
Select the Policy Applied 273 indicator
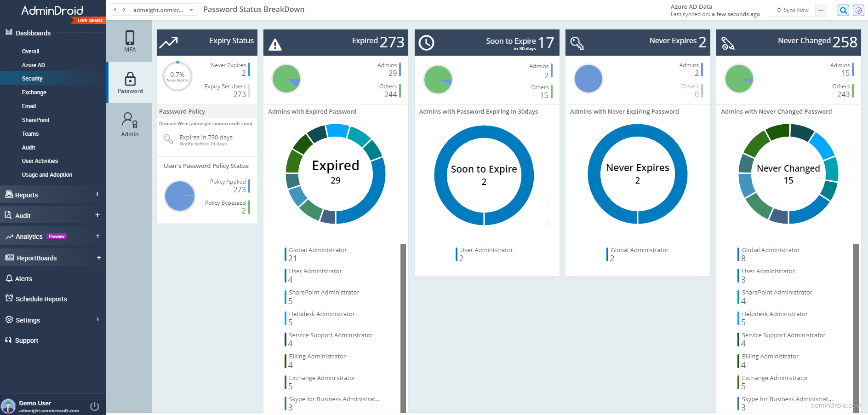(x=229, y=185)
